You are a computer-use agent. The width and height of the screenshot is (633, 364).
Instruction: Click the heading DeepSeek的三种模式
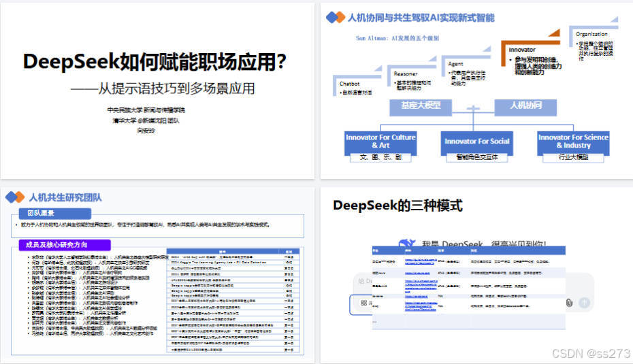[397, 205]
